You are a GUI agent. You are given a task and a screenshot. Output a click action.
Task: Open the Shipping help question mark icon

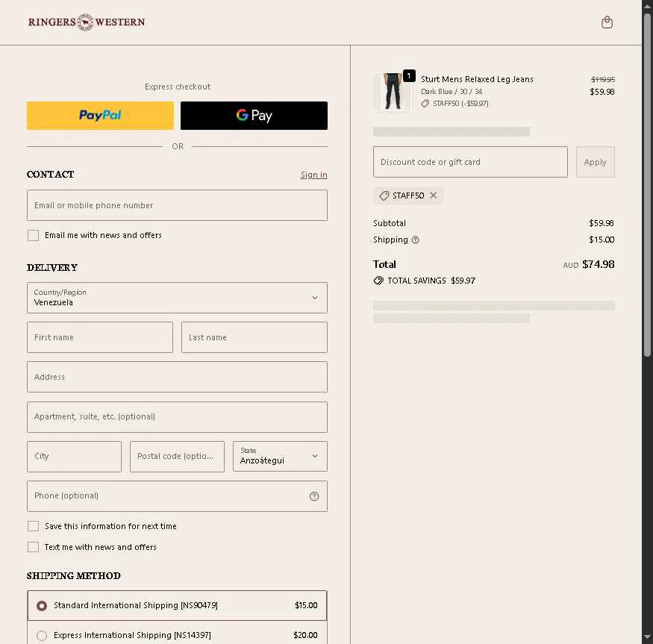click(415, 240)
